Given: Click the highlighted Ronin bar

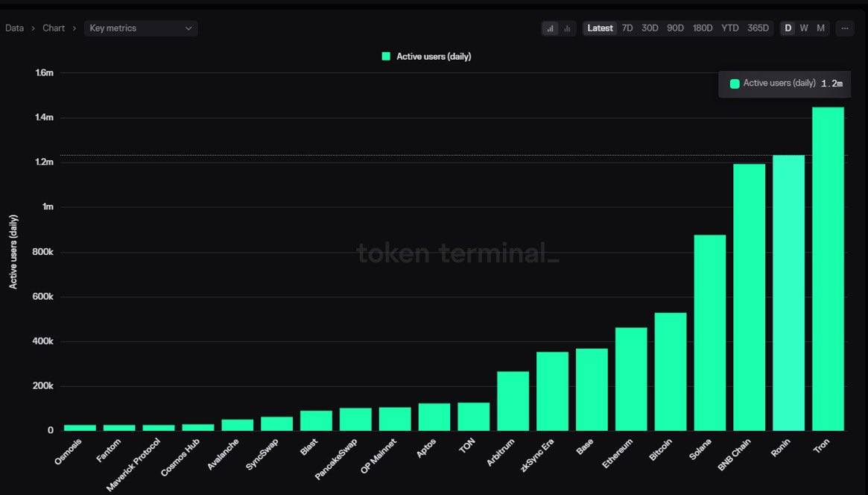Looking at the screenshot, I should coord(788,293).
